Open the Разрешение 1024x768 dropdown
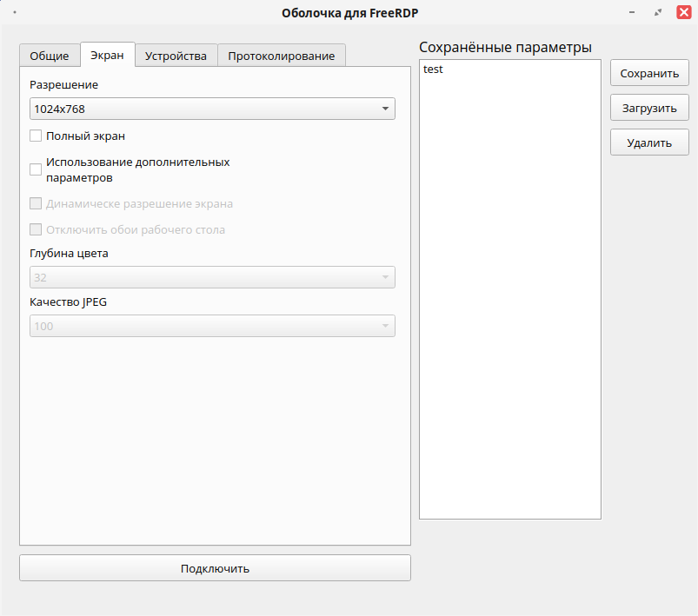 pos(212,109)
